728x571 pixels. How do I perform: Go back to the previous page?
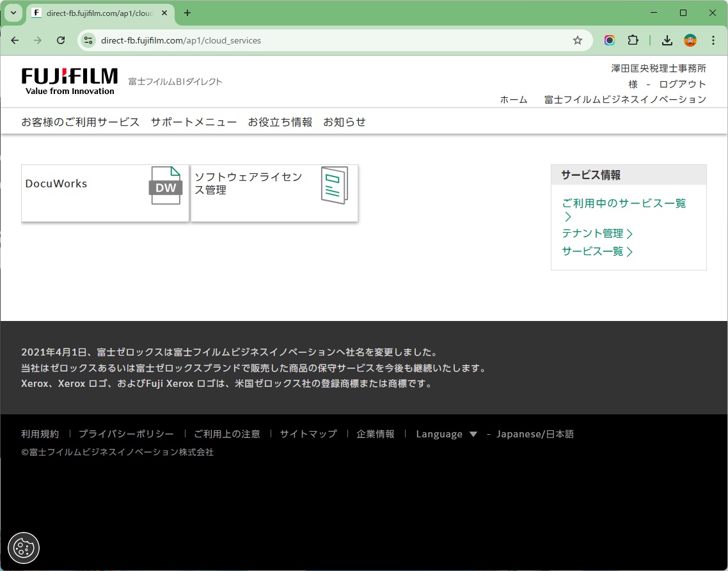(x=15, y=40)
